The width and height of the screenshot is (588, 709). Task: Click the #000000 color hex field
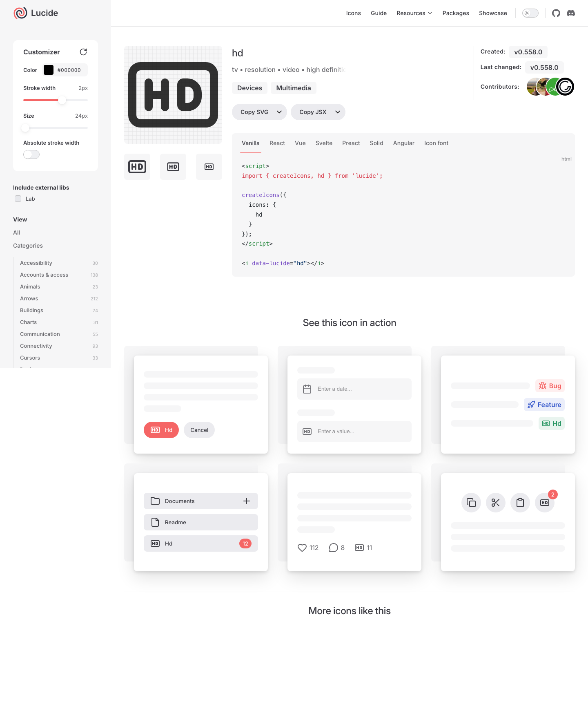[69, 70]
